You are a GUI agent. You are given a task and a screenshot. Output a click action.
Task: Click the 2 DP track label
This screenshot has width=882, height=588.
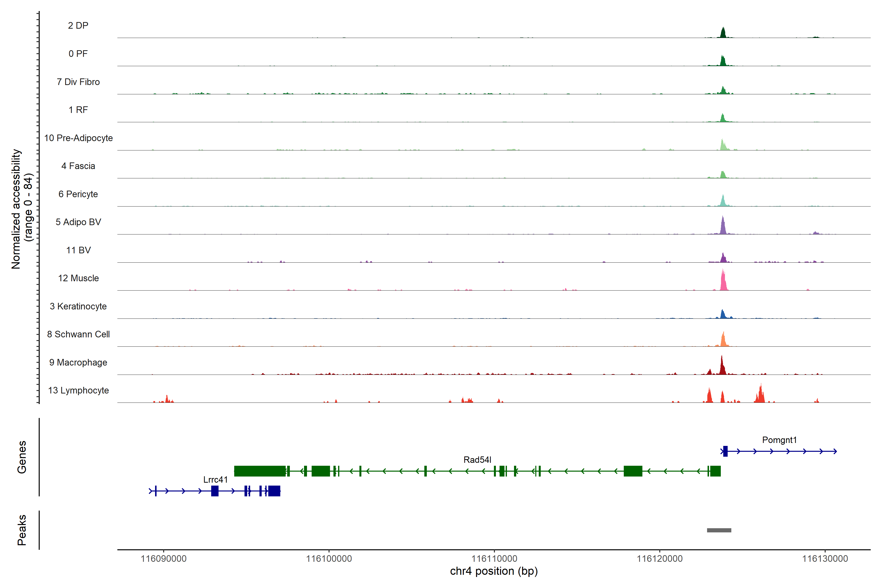(78, 25)
